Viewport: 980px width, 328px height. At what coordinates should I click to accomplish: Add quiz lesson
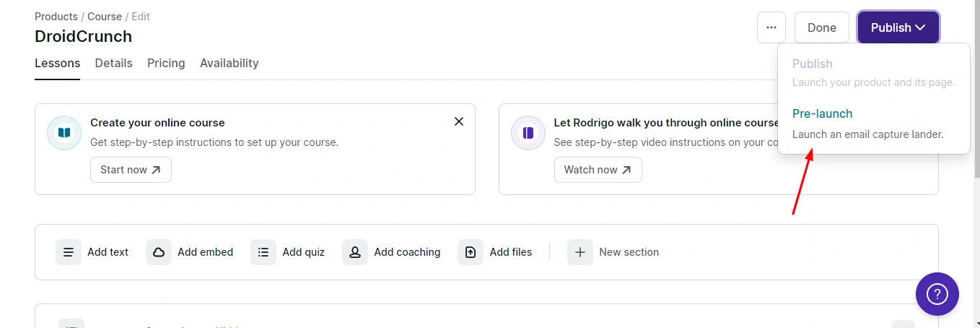coord(288,252)
